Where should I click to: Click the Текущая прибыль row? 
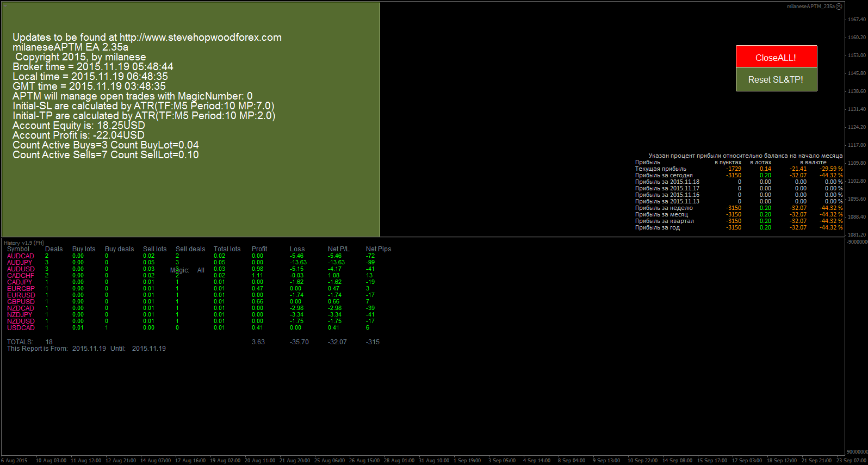pos(739,169)
